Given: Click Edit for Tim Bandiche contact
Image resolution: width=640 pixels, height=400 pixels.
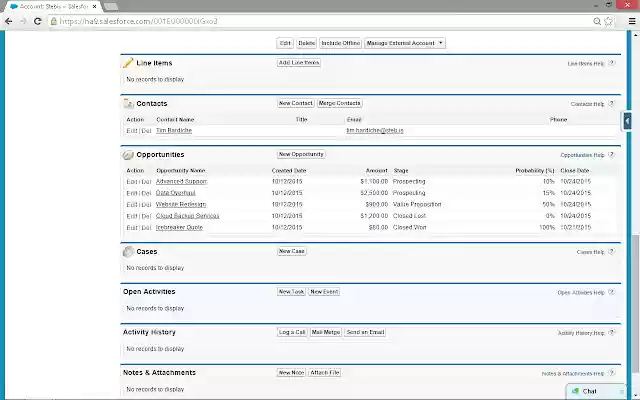Looking at the screenshot, I should pyautogui.click(x=131, y=131).
